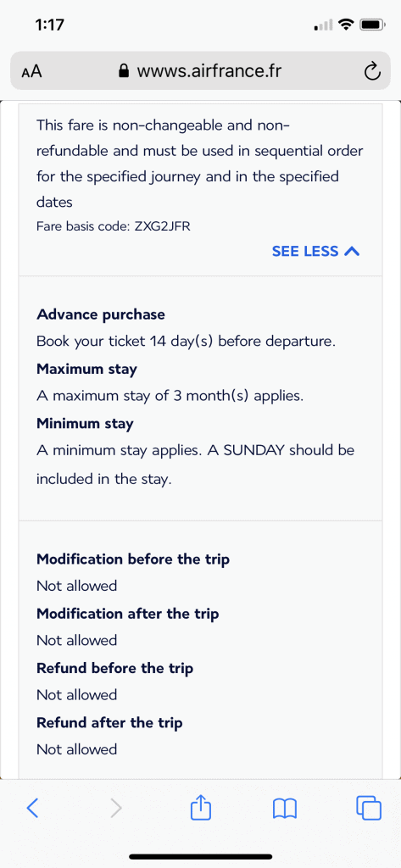The width and height of the screenshot is (401, 868).
Task: Tap the Maximum stay heading
Action: [x=86, y=370]
